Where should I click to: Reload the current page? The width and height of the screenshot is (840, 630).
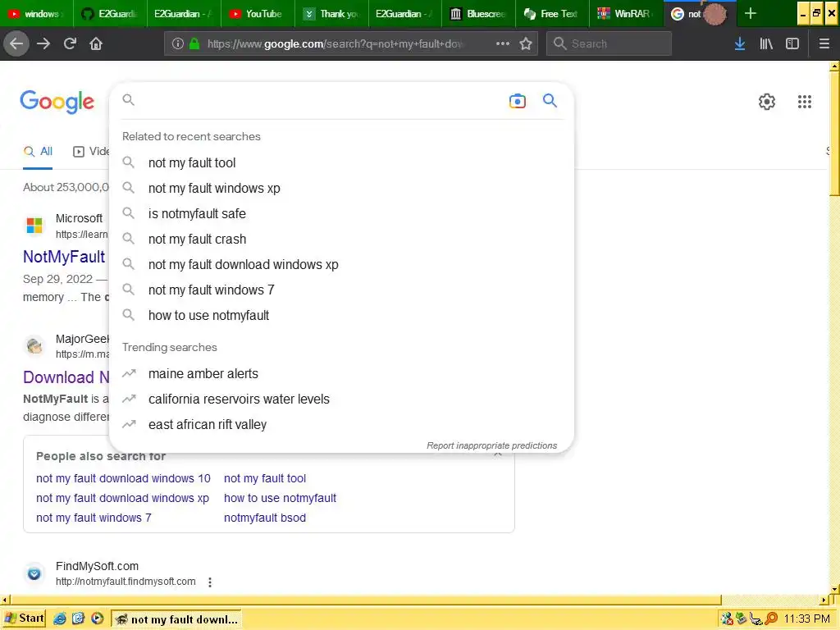click(x=70, y=43)
